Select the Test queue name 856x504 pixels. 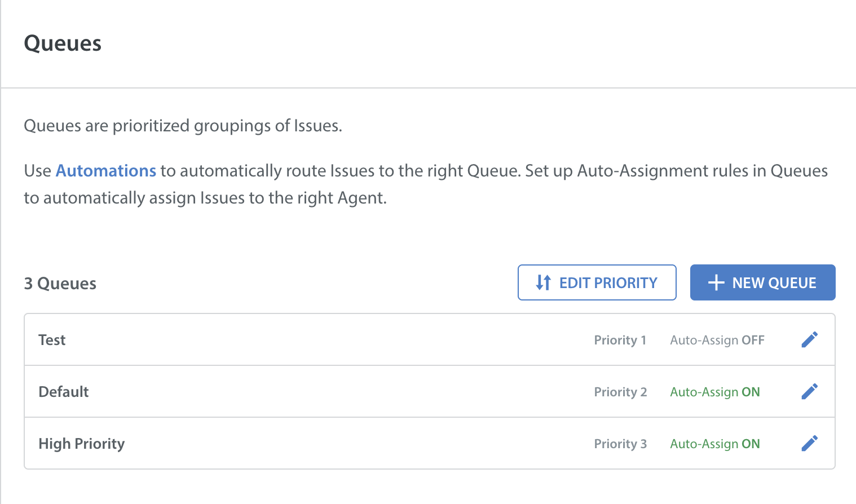(52, 340)
